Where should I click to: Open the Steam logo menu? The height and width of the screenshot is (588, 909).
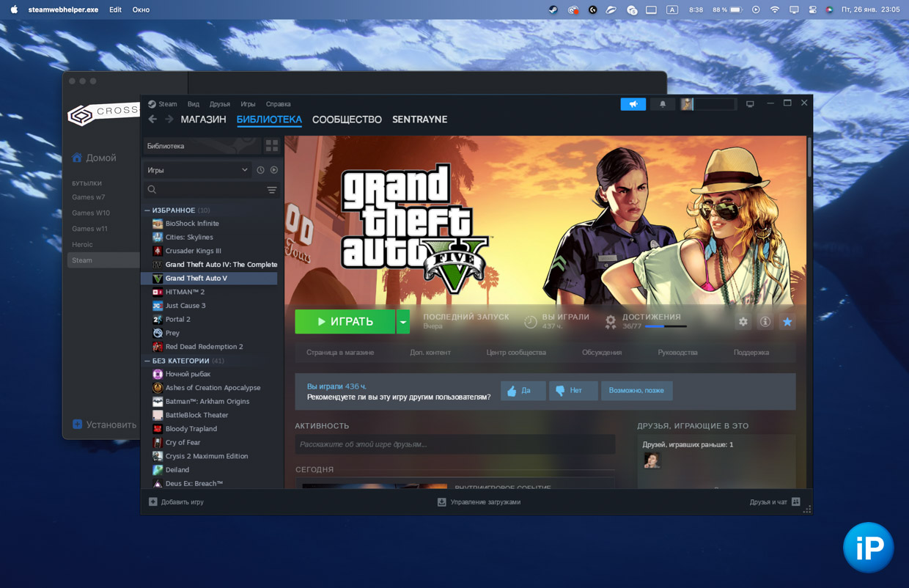(x=163, y=104)
